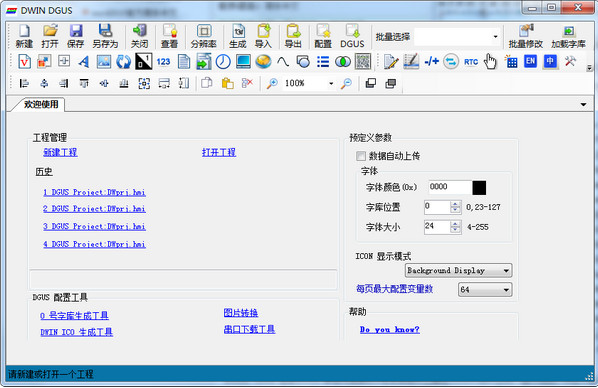Select the QR code control icon
The image size is (598, 388).
(x=363, y=61)
